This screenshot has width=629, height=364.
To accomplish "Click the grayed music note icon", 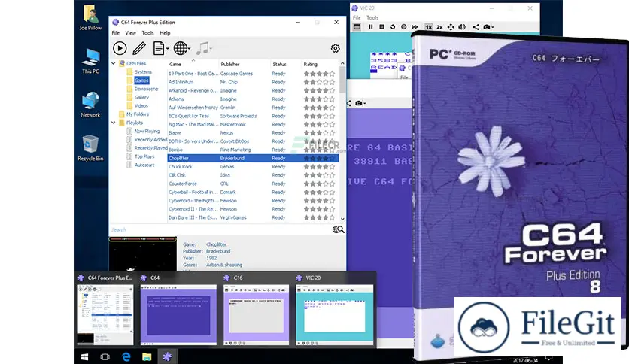I will coord(202,48).
